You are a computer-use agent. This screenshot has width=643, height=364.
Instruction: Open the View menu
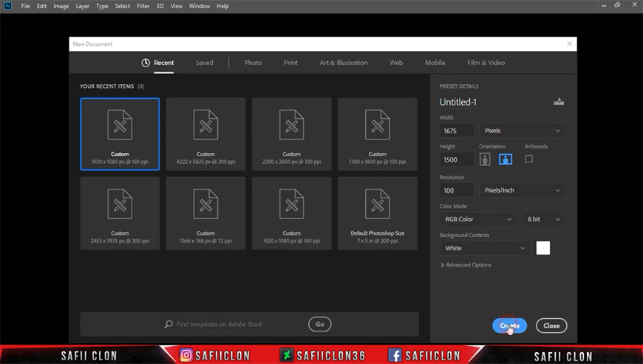(177, 6)
